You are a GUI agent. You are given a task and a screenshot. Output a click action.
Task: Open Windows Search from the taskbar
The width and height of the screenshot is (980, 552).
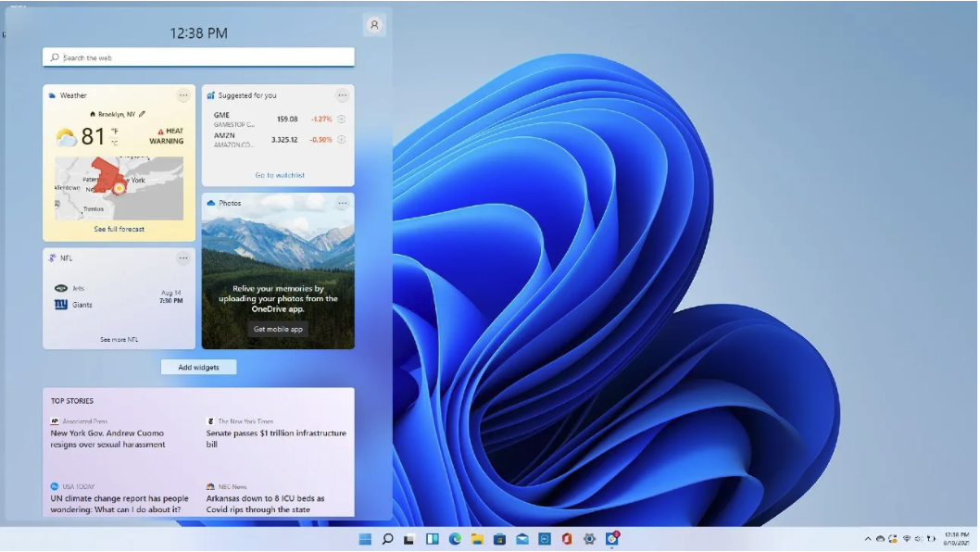tap(387, 540)
